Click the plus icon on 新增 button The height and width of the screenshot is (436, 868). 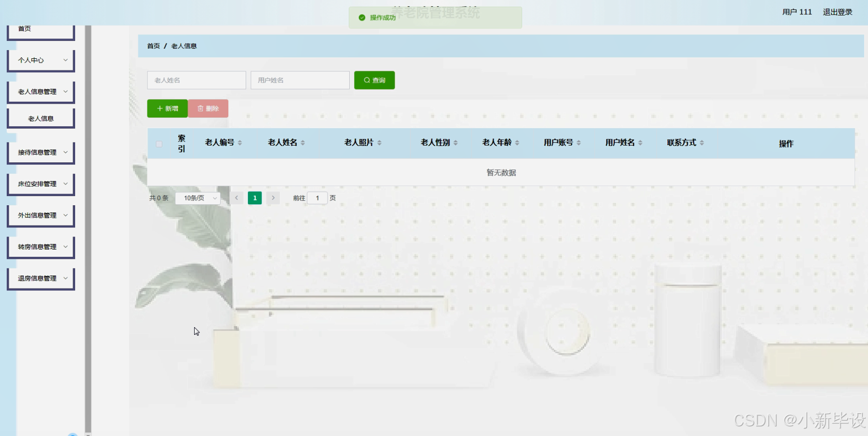pos(159,108)
